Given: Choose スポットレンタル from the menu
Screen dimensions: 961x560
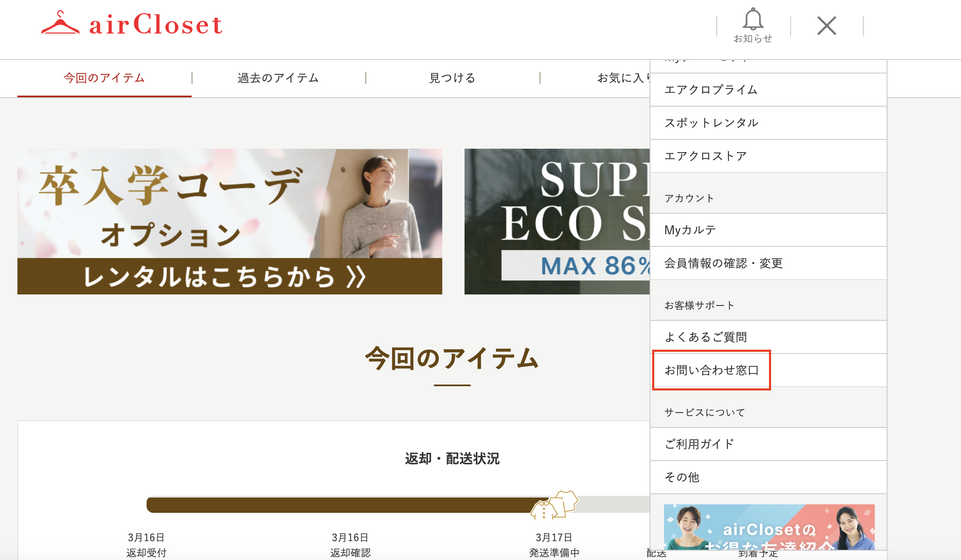Looking at the screenshot, I should (x=711, y=123).
